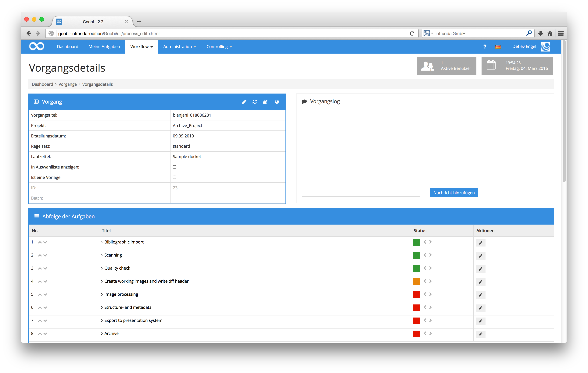Set Bibliographic import status one step back
This screenshot has width=588, height=373.
pyautogui.click(x=425, y=242)
